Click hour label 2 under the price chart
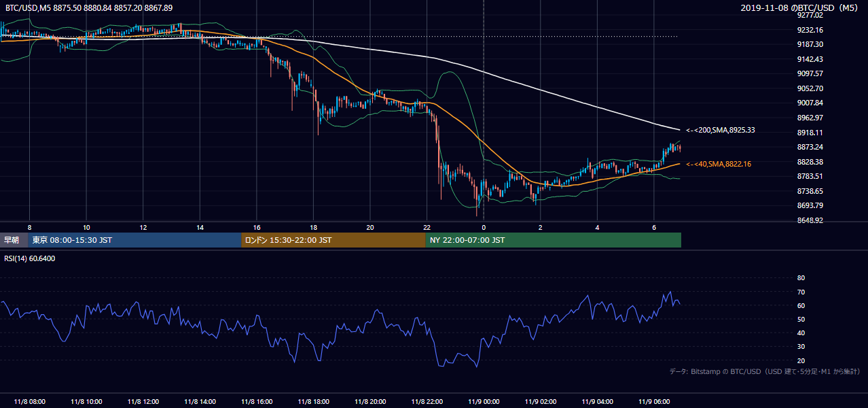 (541, 226)
